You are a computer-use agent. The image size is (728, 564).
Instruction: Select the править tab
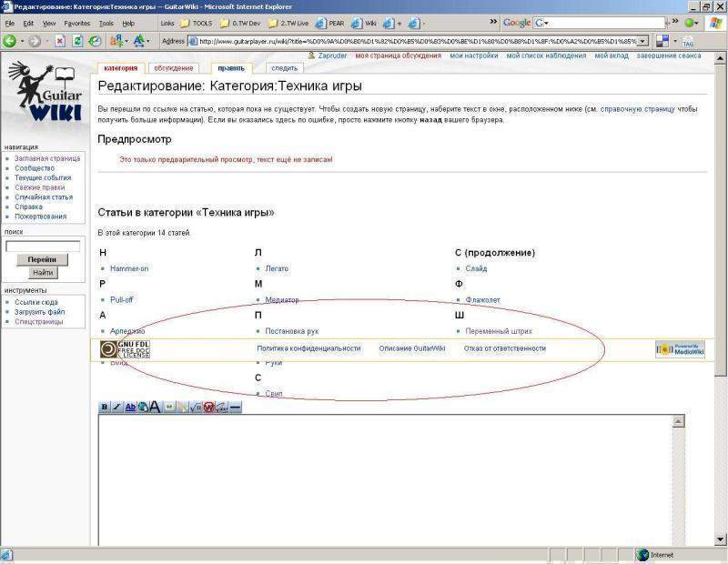point(231,68)
